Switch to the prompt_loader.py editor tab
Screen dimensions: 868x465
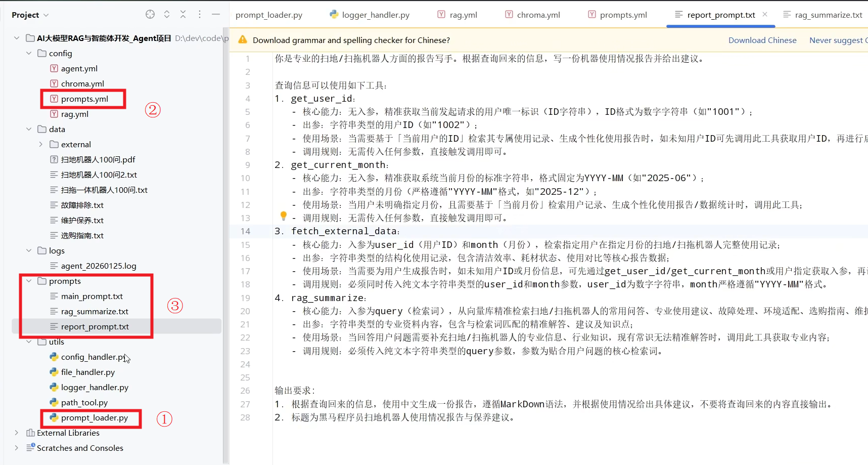point(269,15)
